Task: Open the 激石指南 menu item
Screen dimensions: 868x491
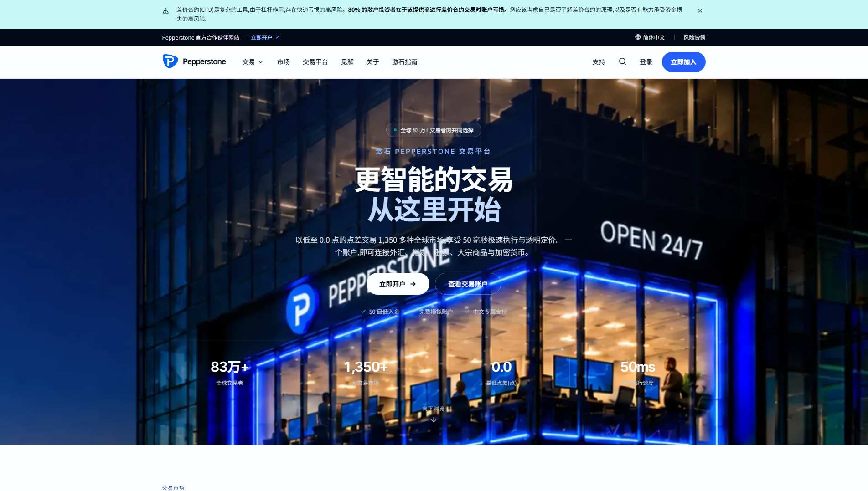Action: [404, 62]
